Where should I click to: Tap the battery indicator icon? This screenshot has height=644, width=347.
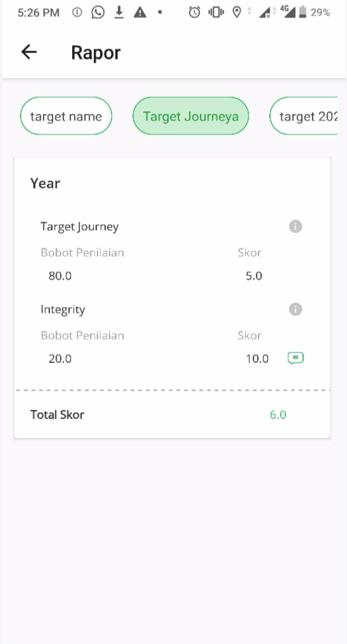pos(302,12)
